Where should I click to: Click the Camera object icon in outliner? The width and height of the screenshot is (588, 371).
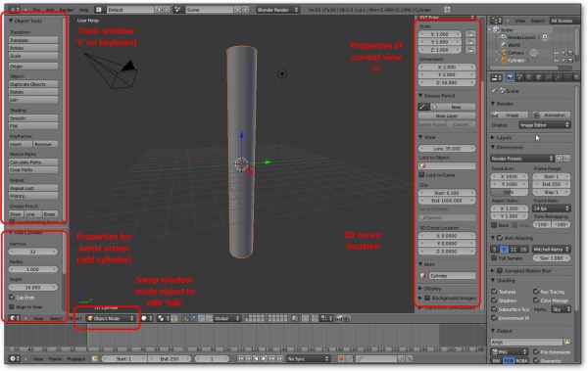pyautogui.click(x=504, y=53)
